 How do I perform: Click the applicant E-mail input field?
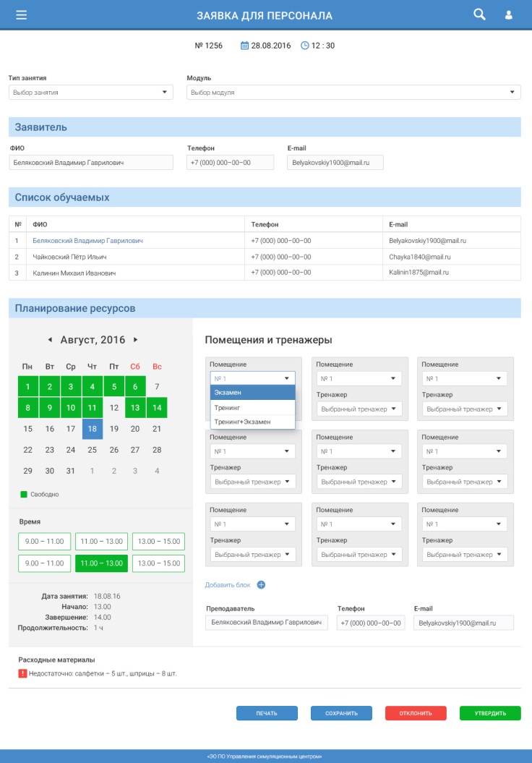pyautogui.click(x=335, y=163)
